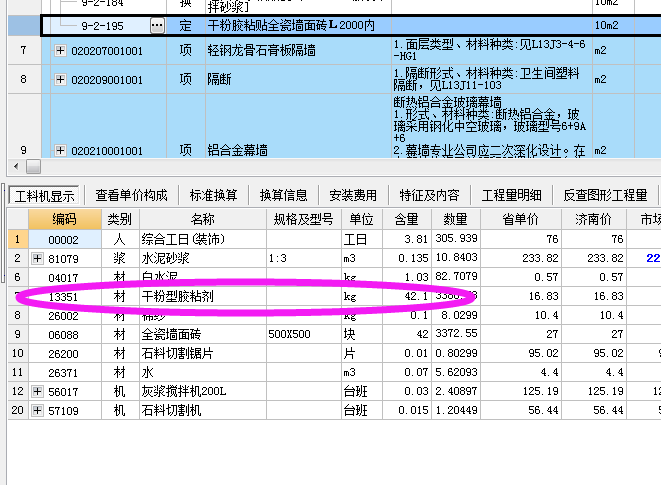This screenshot has height=485, width=661.
Task: Click 含量 column header
Action: pos(407,219)
